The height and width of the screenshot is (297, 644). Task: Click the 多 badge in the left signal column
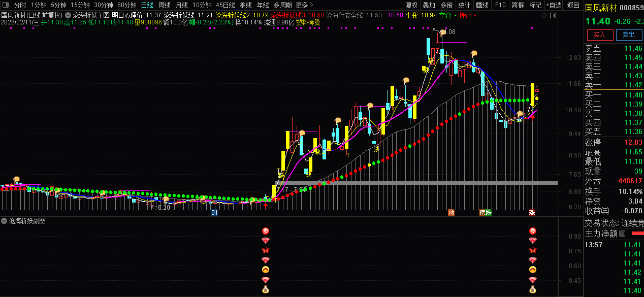(x=265, y=231)
